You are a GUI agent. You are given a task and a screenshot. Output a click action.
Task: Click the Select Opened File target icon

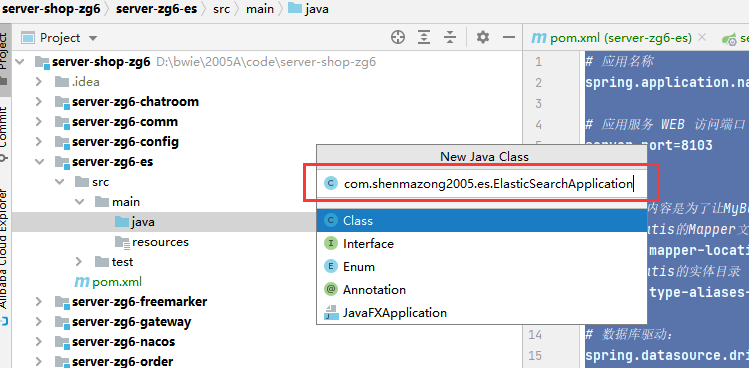[398, 37]
